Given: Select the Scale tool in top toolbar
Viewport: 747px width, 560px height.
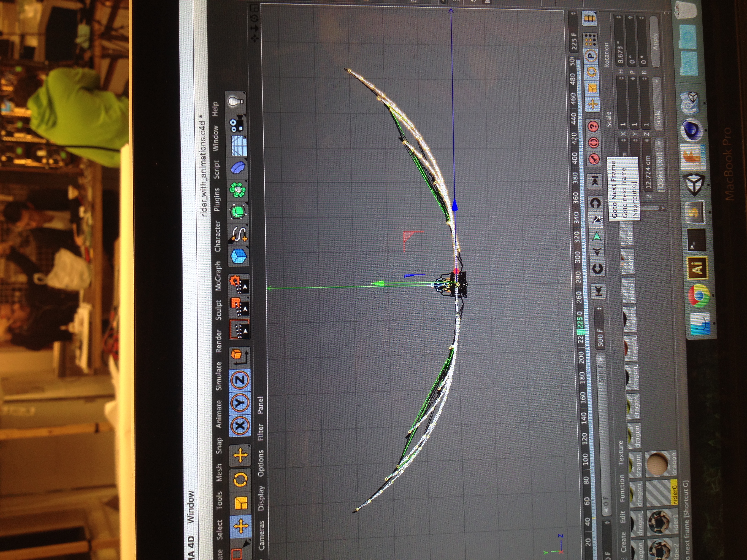Looking at the screenshot, I should (x=241, y=503).
